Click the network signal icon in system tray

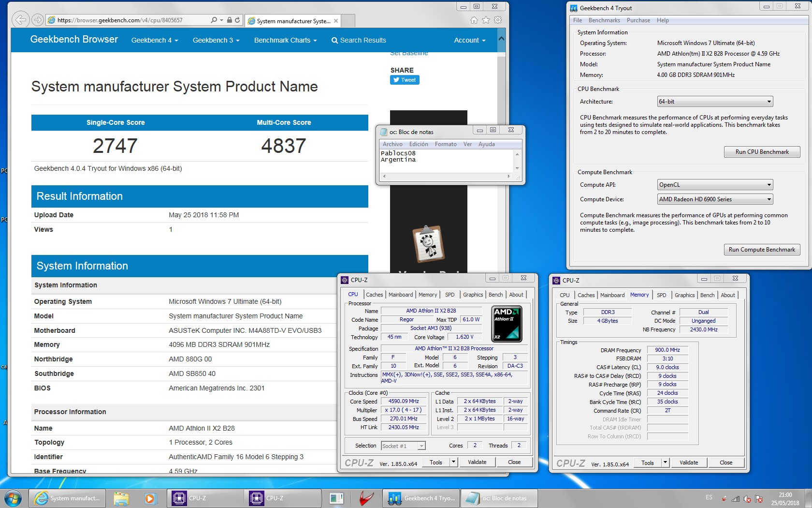pyautogui.click(x=736, y=499)
